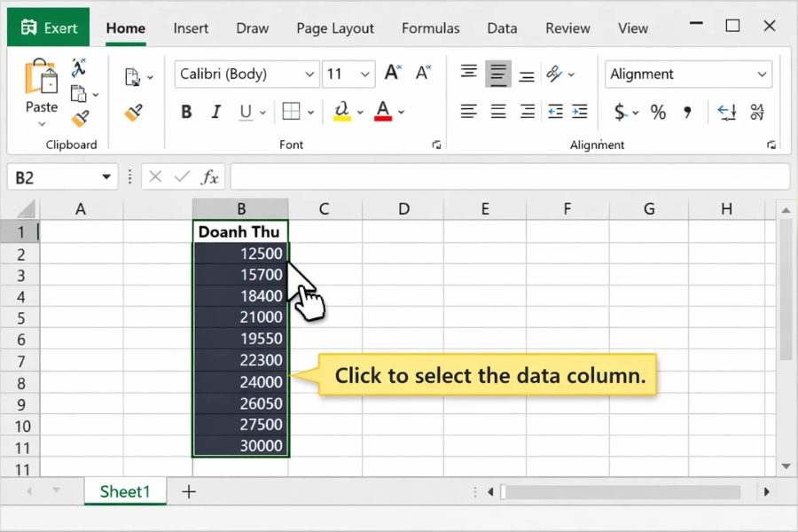Select the Format Painter icon
The width and height of the screenshot is (798, 532).
pos(82,117)
